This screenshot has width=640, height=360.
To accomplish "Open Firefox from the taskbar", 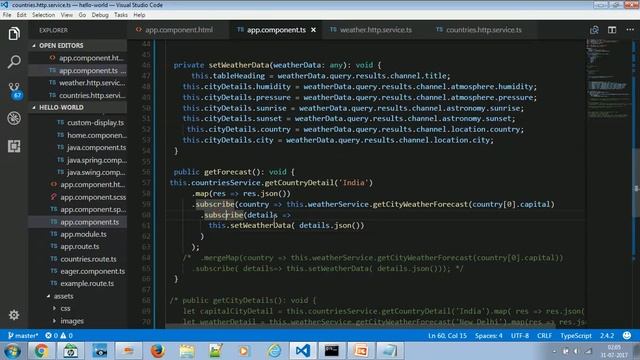I will pyautogui.click(x=158, y=351).
